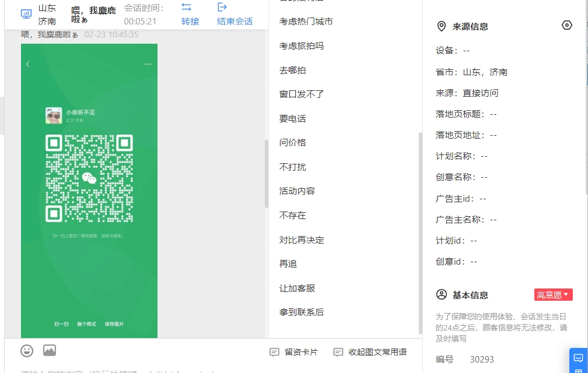Viewport: 588px width, 373px height.
Task: Select quick phrase 拿到联系后
Action: pyautogui.click(x=302, y=312)
